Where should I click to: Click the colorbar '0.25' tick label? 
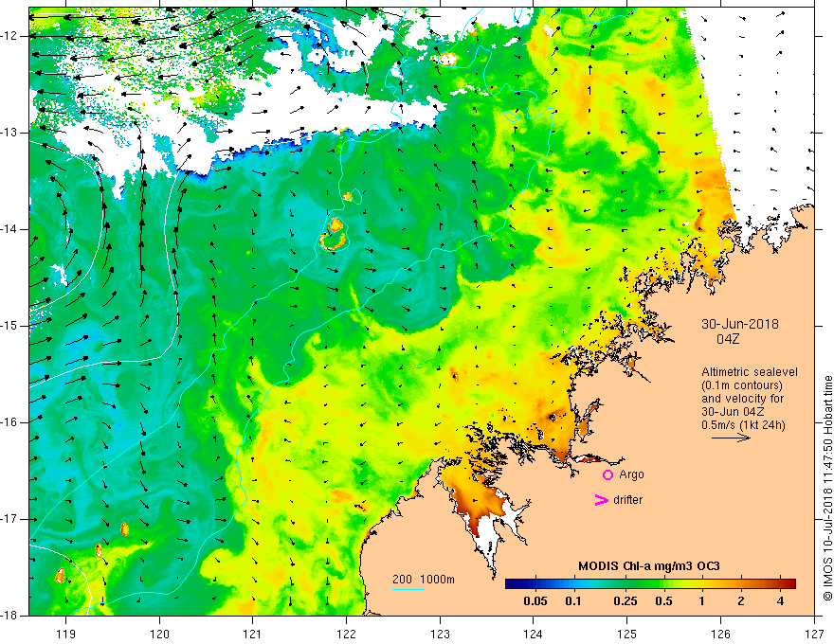(x=625, y=601)
